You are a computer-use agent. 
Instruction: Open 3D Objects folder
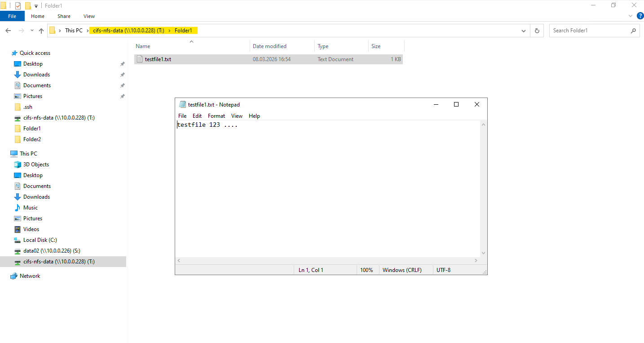36,165
